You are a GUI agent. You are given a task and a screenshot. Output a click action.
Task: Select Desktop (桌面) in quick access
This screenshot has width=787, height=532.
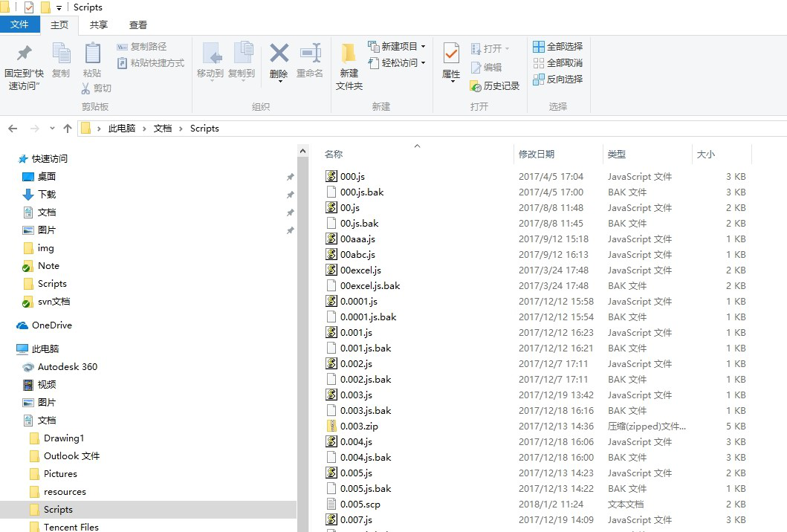(x=39, y=177)
